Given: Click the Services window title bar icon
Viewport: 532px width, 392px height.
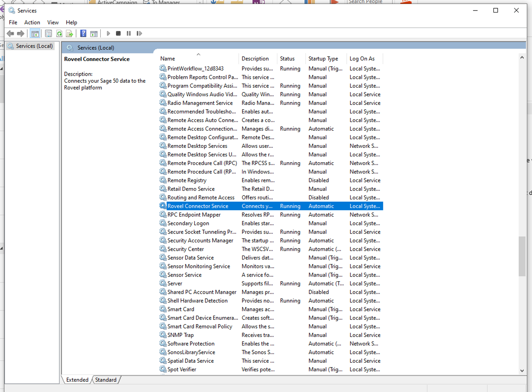Looking at the screenshot, I should pos(12,11).
